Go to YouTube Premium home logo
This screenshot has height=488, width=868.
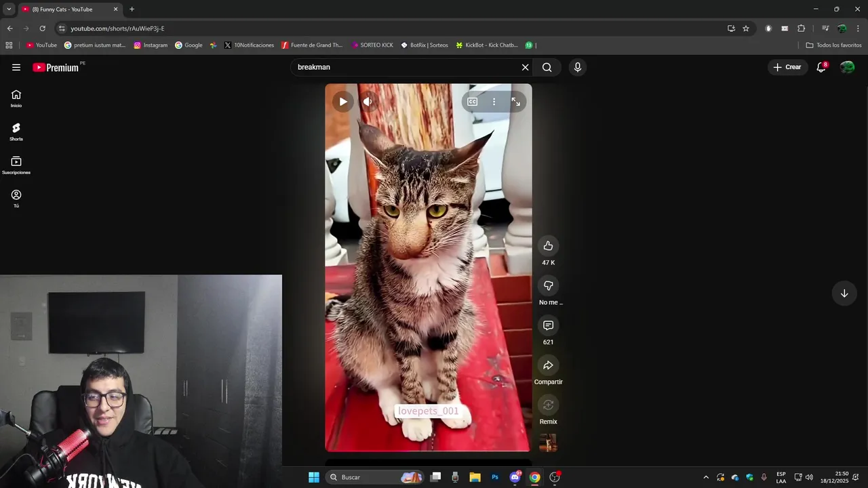coord(56,67)
